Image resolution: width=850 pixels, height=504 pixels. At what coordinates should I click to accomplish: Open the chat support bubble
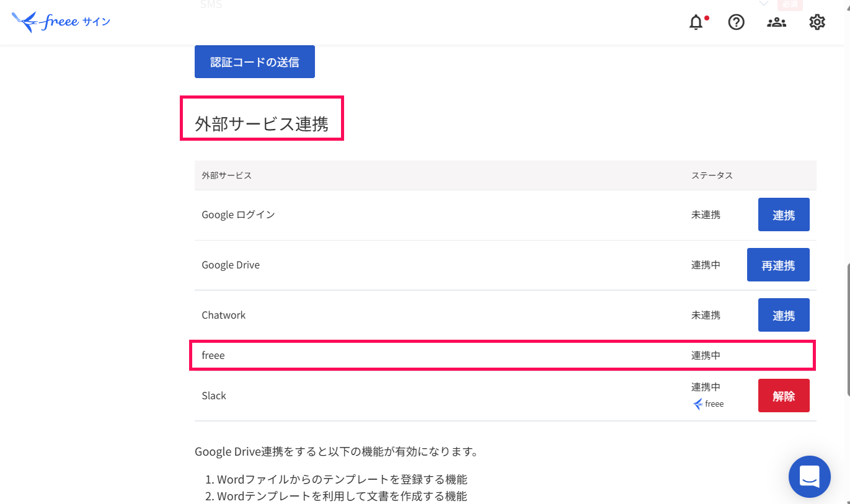tap(810, 477)
